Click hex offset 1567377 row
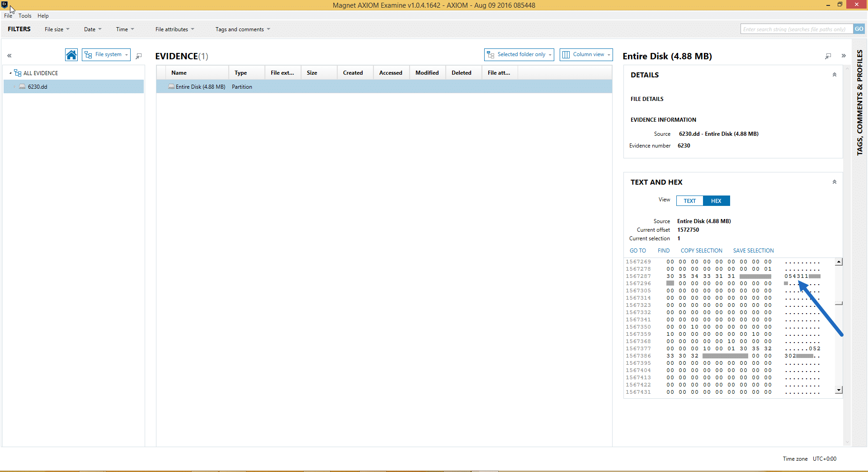Viewport: 868px width, 472px height. pos(723,348)
